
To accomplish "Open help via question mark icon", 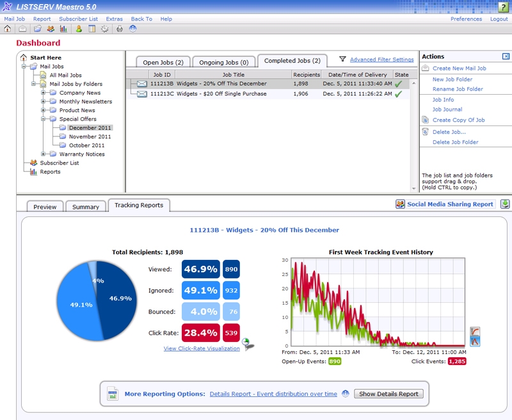I will click(503, 7).
